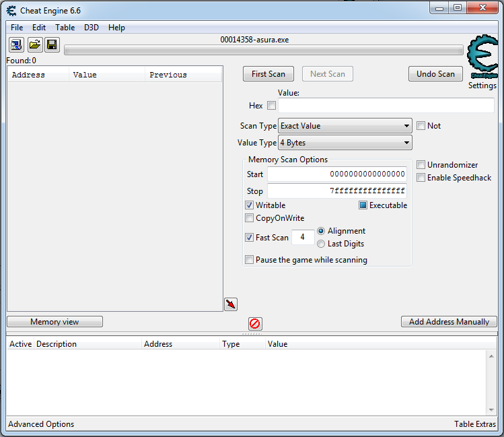Click the Type column header in address table
Screen dimensions: 504x437
click(x=242, y=344)
